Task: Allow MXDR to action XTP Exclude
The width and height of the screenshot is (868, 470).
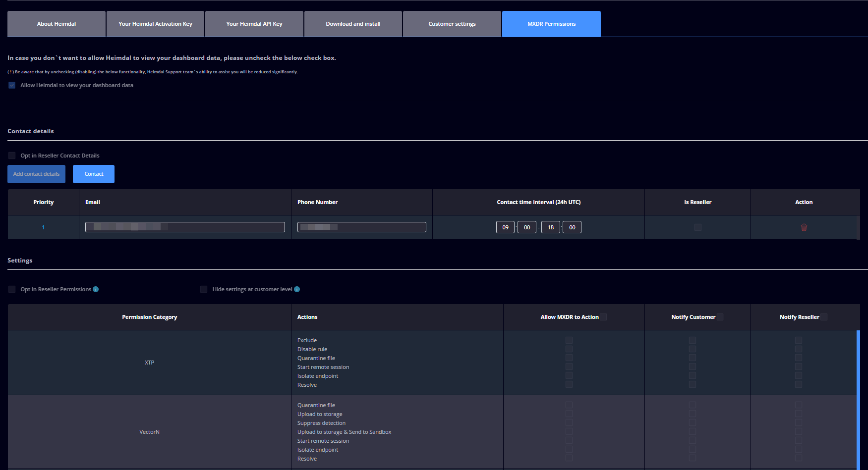Action: click(x=569, y=340)
